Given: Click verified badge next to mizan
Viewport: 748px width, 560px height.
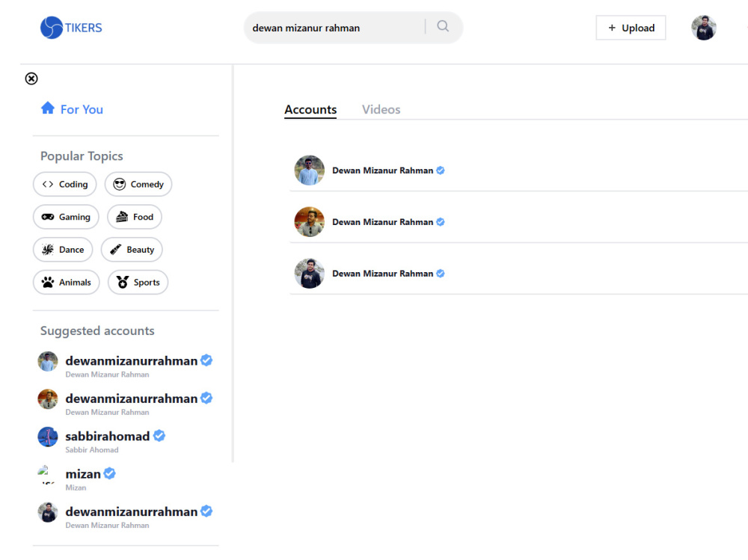Looking at the screenshot, I should coord(110,473).
